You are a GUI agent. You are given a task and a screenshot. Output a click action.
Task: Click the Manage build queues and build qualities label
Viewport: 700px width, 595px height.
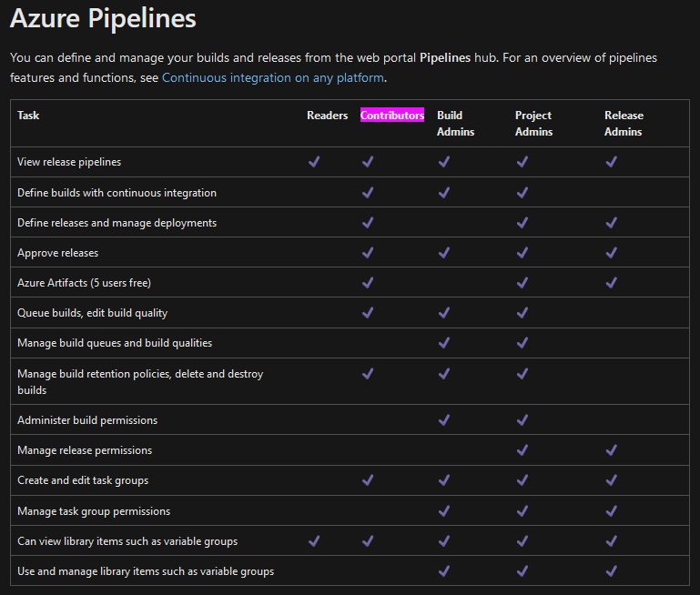coord(115,343)
